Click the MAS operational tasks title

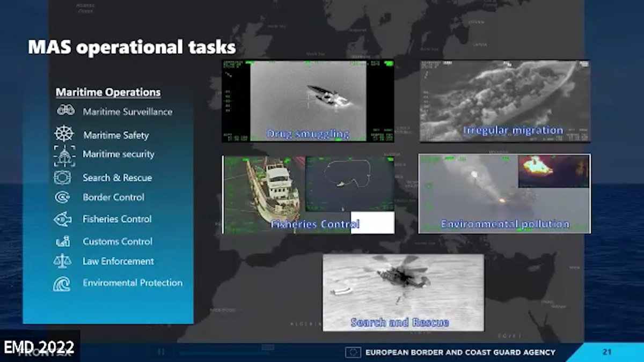[132, 47]
